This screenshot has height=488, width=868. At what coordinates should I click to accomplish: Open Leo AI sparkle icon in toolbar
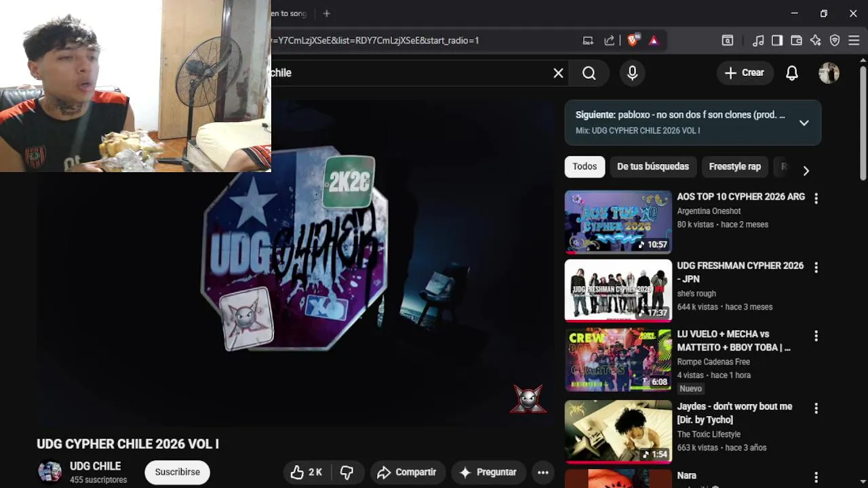coord(816,41)
